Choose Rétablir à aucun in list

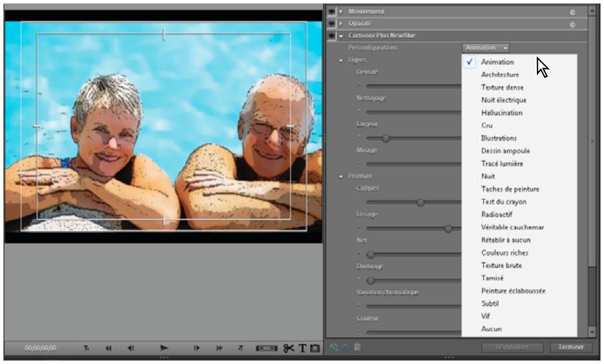tap(506, 240)
